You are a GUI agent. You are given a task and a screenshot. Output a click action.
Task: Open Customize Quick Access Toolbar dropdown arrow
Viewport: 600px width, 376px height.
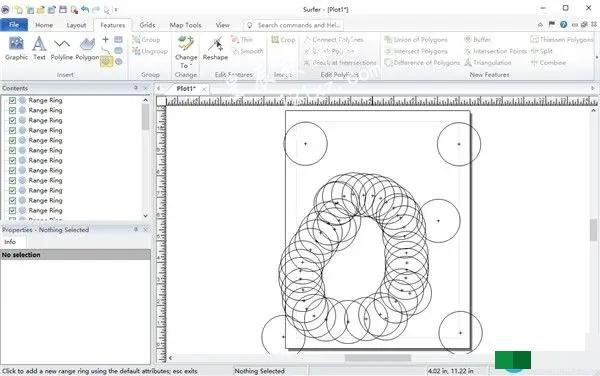[x=116, y=10]
